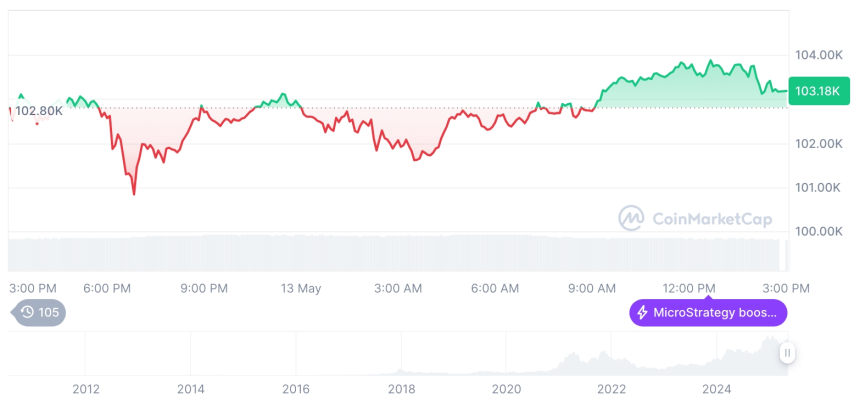This screenshot has height=401, width=860.
Task: Select year 2018 on the overview timeline
Action: [x=401, y=389]
